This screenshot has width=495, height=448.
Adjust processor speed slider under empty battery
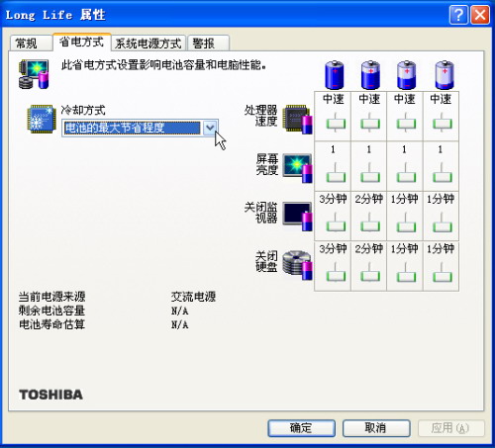443,124
